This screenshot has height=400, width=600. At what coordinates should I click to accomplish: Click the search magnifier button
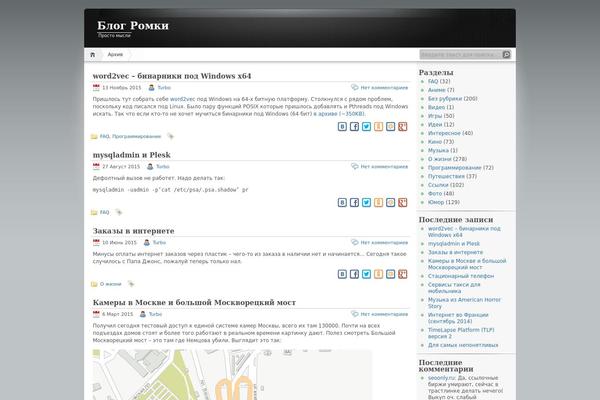pos(506,55)
